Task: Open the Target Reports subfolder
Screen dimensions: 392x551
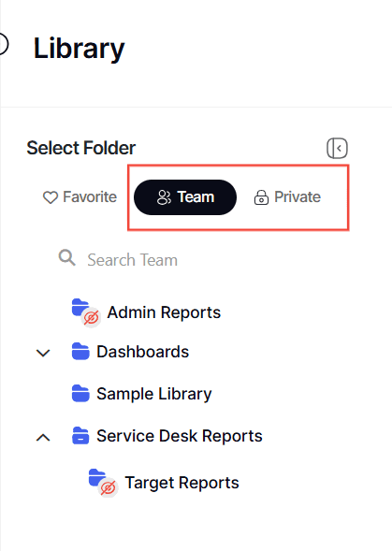Action: 181,483
